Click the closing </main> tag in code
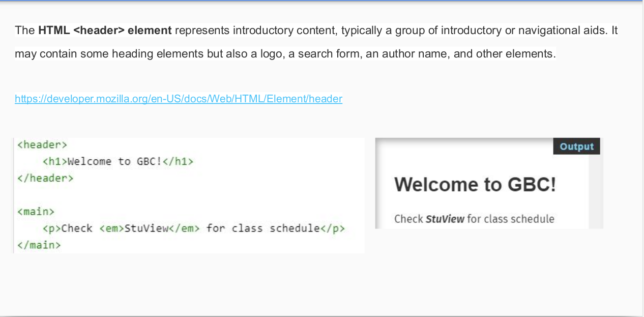This screenshot has height=317, width=644. click(x=39, y=245)
